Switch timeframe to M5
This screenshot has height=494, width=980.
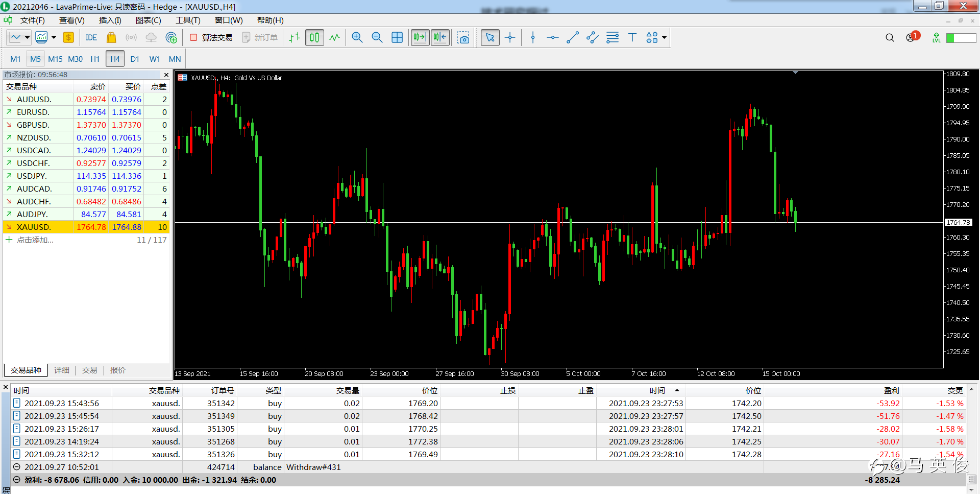point(35,59)
